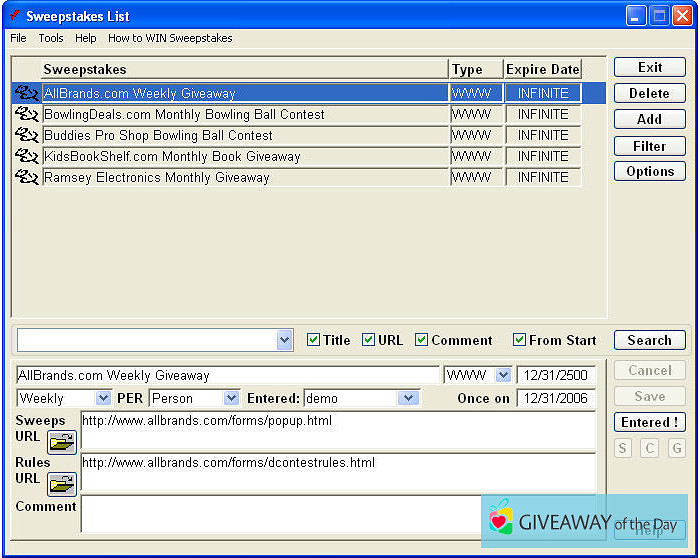Viewport: 700px width, 558px height.
Task: Open the Sweeps URL folder icon
Action: click(x=62, y=443)
